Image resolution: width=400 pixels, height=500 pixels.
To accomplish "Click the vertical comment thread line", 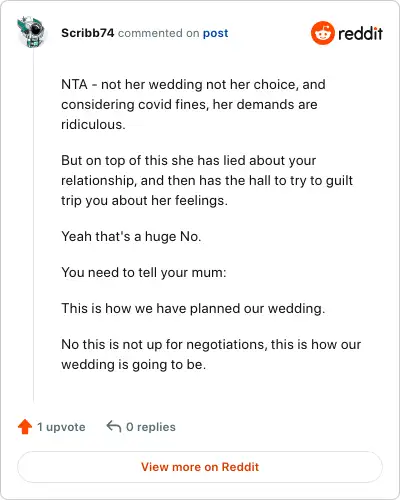I will pyautogui.click(x=33, y=225).
